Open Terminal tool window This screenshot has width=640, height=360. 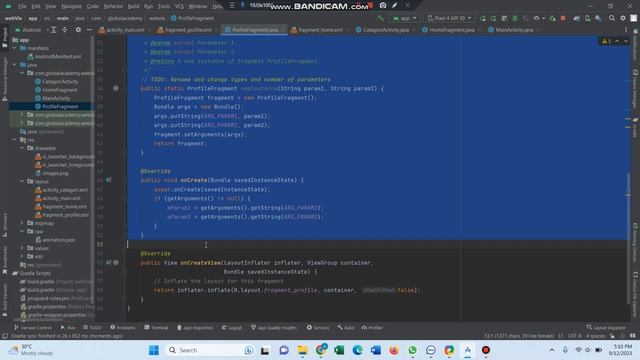click(x=156, y=328)
